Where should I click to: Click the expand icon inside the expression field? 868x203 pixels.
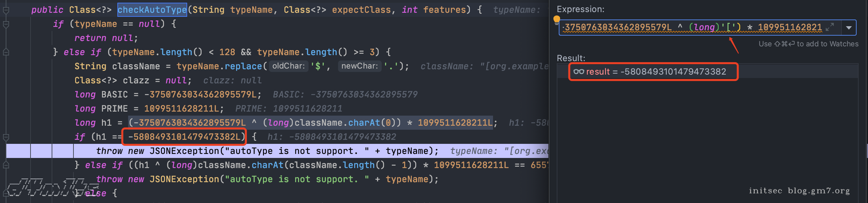(x=829, y=27)
